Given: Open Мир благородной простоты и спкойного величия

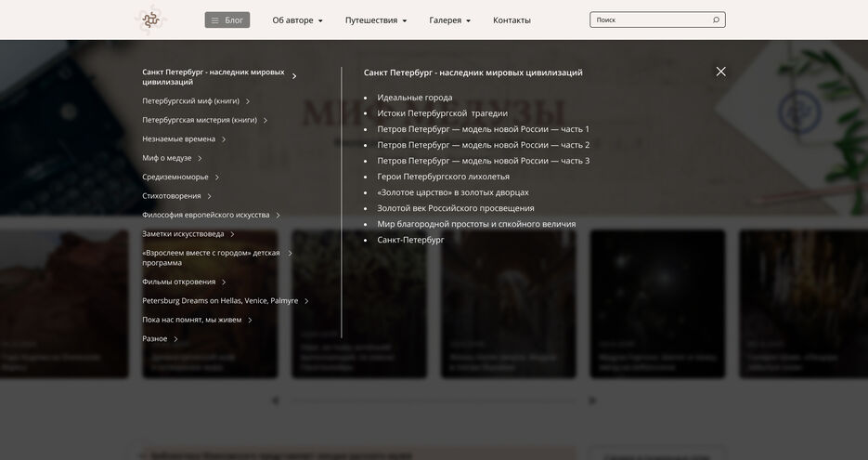Looking at the screenshot, I should pyautogui.click(x=476, y=224).
